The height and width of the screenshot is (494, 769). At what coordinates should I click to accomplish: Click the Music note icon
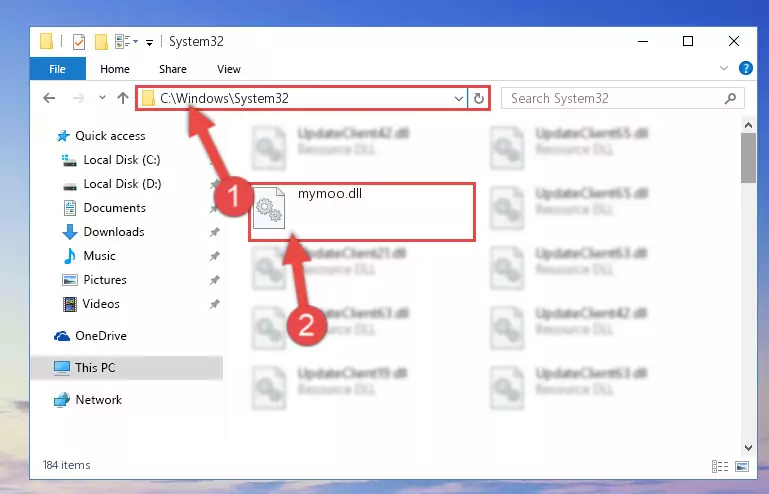(70, 256)
